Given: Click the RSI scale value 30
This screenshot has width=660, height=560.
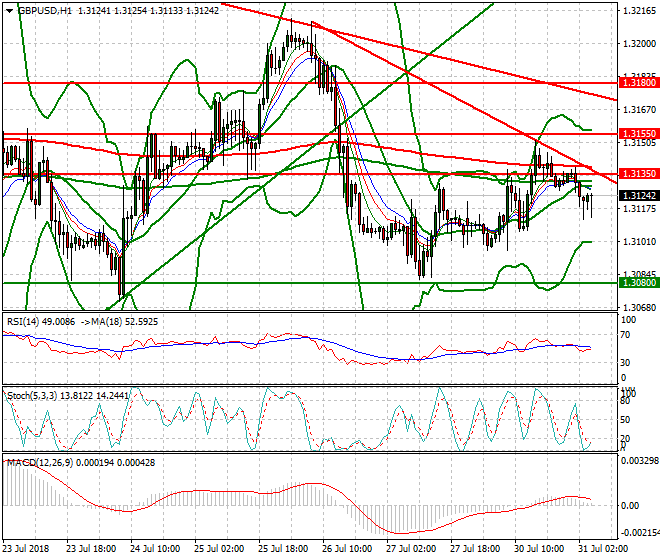Looking at the screenshot, I should pos(625,363).
